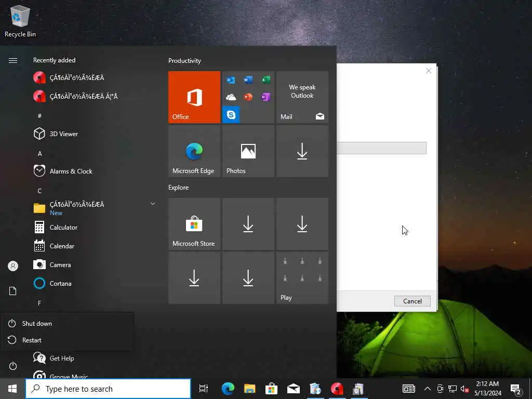Open the Photos tile
The width and height of the screenshot is (532, 399).
pyautogui.click(x=248, y=151)
